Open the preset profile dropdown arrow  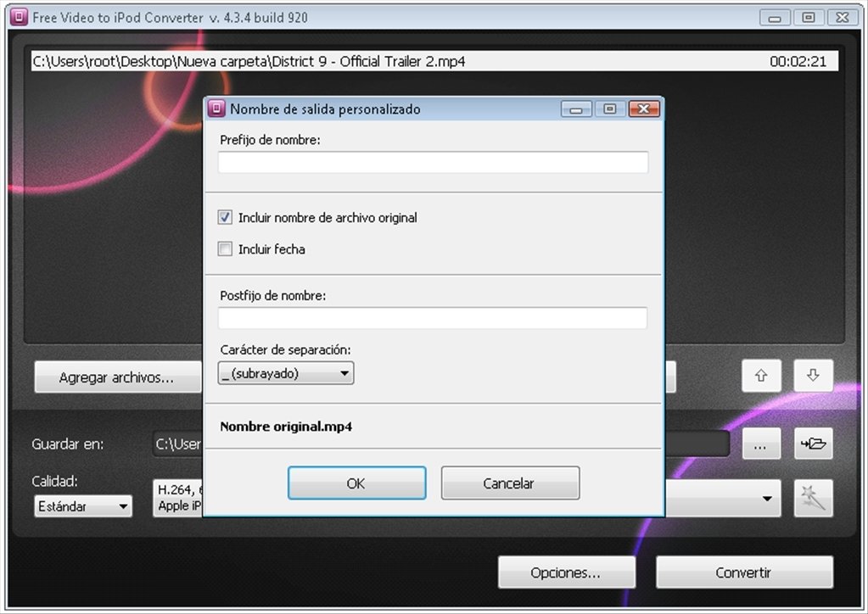click(767, 499)
